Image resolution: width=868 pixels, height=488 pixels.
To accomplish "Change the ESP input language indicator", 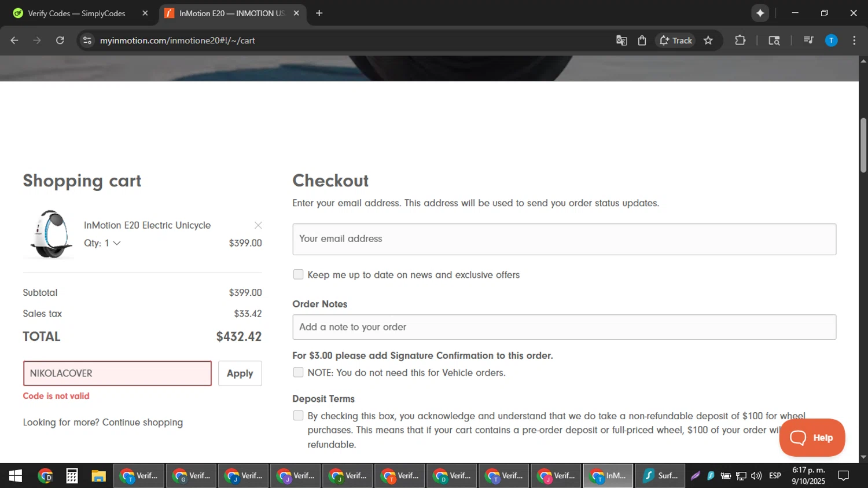I will 775,476.
